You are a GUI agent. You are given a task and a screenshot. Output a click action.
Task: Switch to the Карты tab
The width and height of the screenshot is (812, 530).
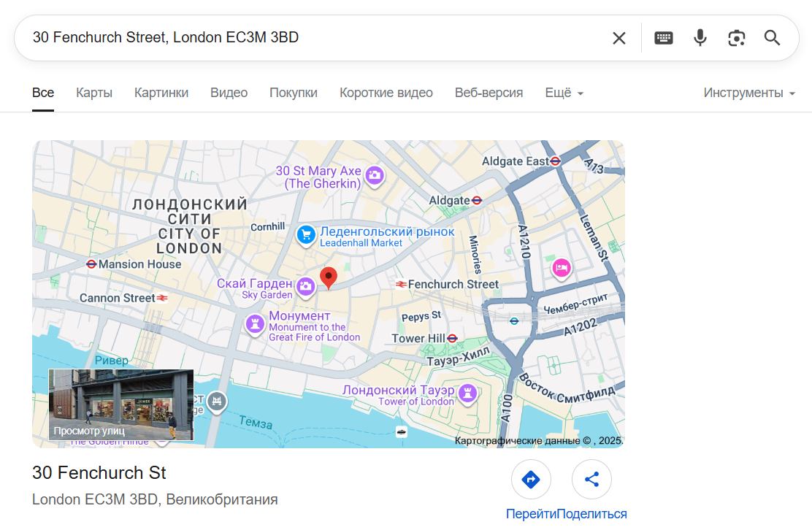pos(94,93)
